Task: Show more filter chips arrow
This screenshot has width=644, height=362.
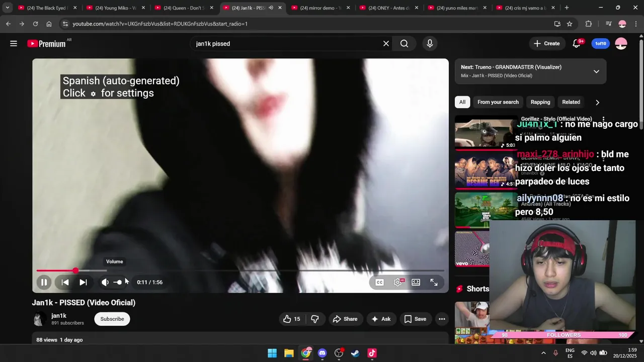Action: pyautogui.click(x=597, y=103)
